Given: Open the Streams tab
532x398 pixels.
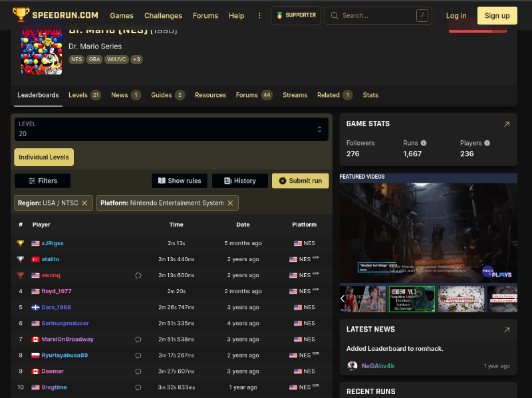Looking at the screenshot, I should point(295,95).
